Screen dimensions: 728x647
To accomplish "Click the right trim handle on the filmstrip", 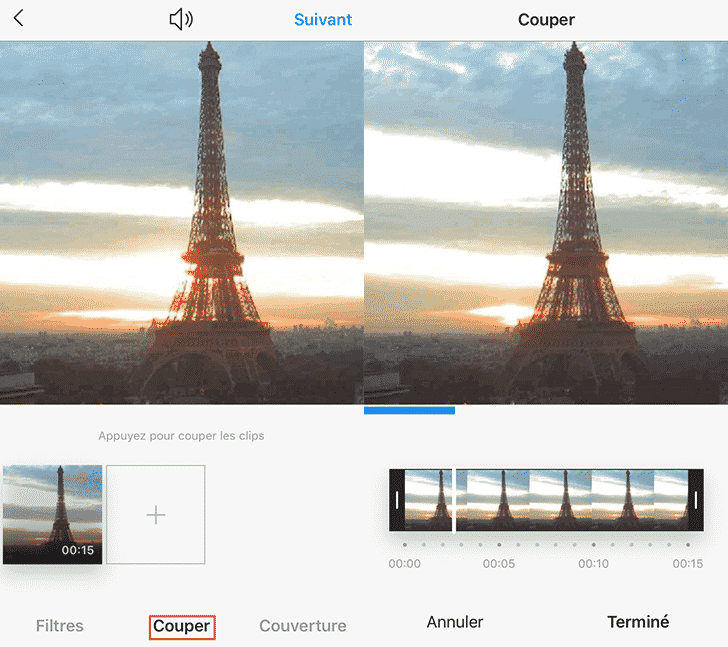I will pos(696,500).
